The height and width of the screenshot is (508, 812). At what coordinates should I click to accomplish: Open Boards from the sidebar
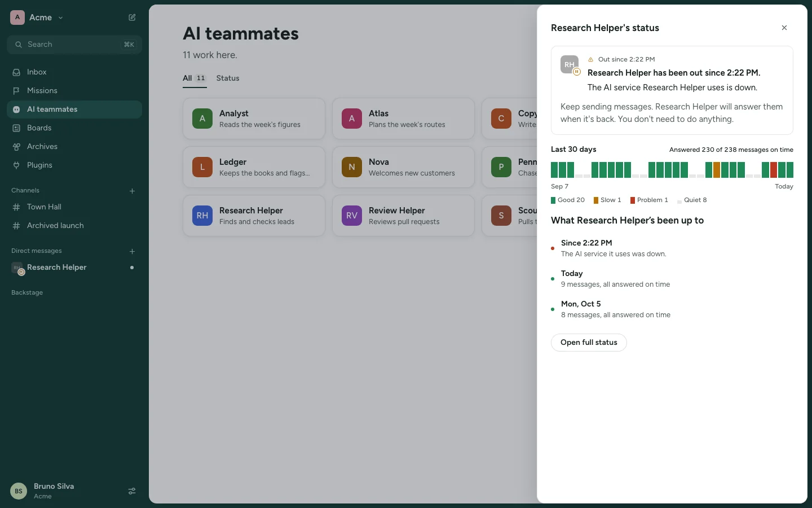point(74,128)
